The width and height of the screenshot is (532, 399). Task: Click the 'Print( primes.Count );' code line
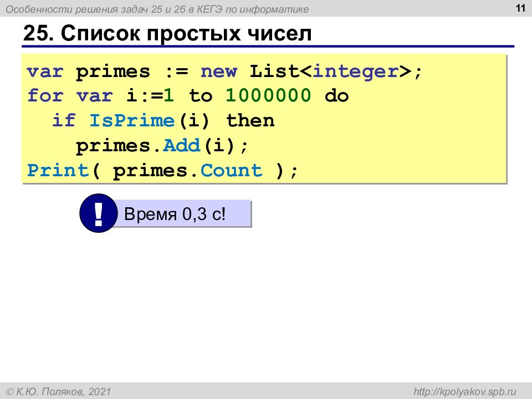point(162,170)
